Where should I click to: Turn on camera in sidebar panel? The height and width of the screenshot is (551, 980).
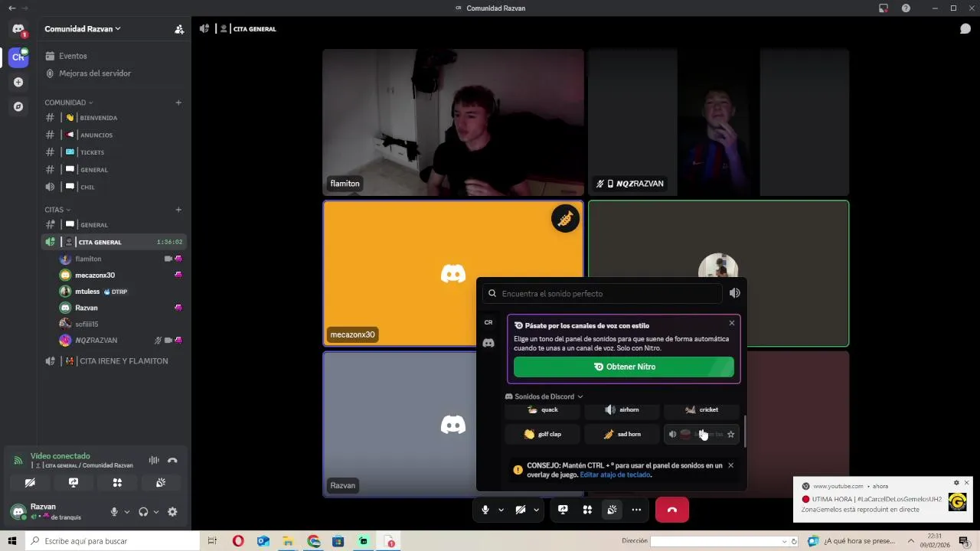(30, 483)
